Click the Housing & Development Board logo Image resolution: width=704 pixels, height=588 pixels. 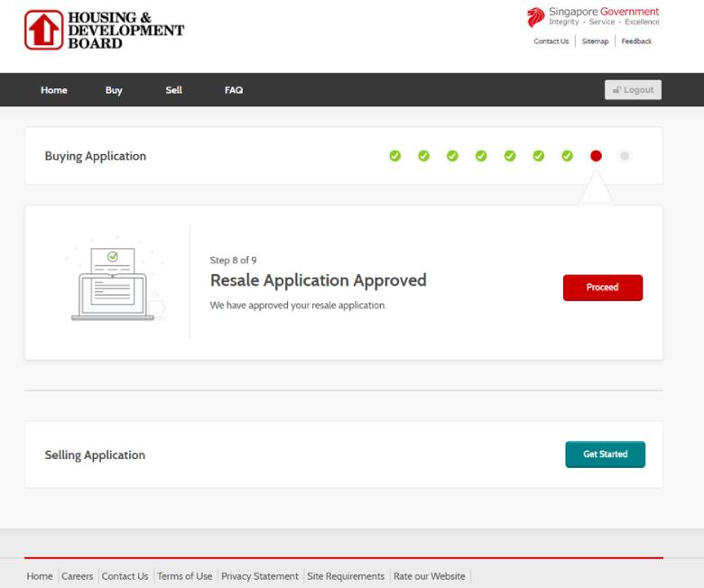[103, 31]
